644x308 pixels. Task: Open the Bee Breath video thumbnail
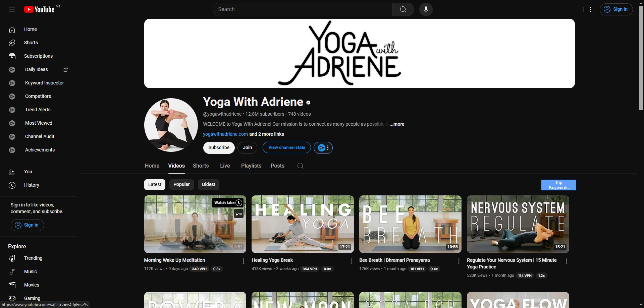tap(410, 224)
